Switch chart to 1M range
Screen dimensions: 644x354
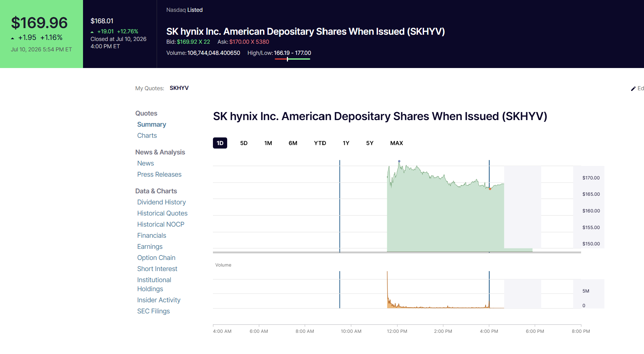pyautogui.click(x=268, y=143)
